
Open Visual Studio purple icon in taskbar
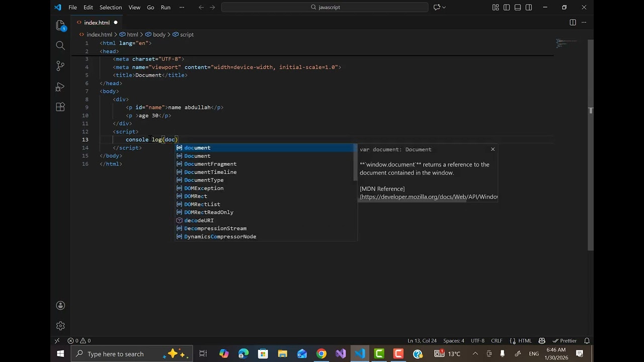pyautogui.click(x=341, y=354)
